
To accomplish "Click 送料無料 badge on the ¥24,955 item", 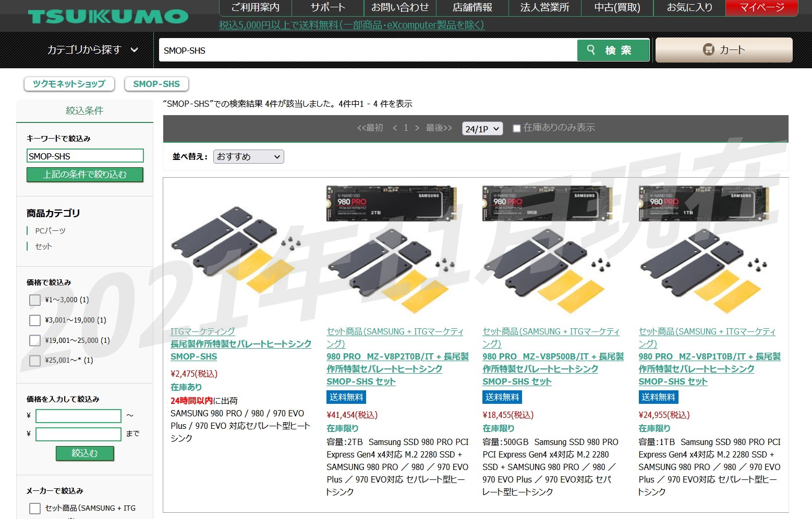I will tap(658, 397).
